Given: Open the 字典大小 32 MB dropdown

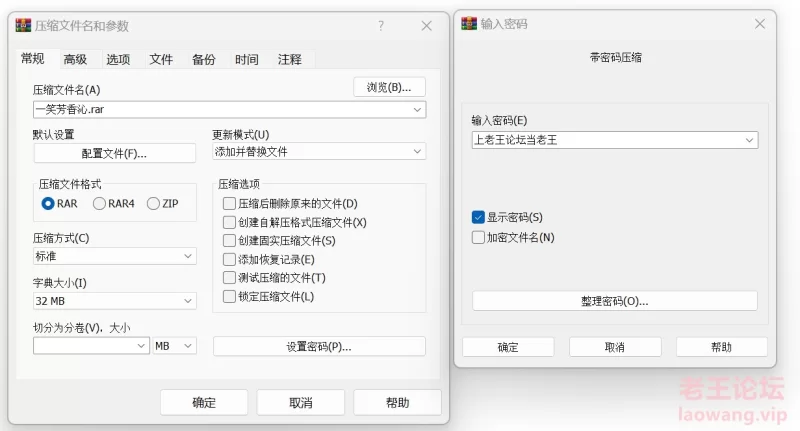Looking at the screenshot, I should coord(115,301).
